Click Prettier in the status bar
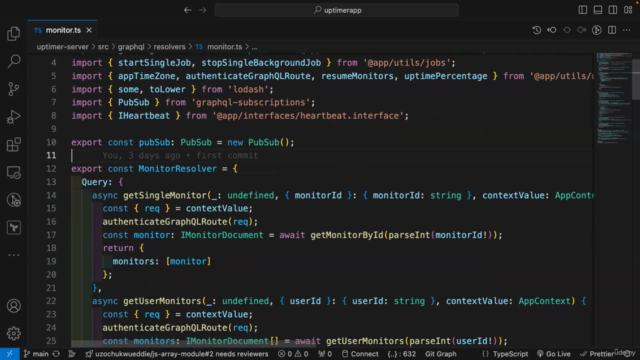Image resolution: width=640 pixels, height=360 pixels. point(597,354)
